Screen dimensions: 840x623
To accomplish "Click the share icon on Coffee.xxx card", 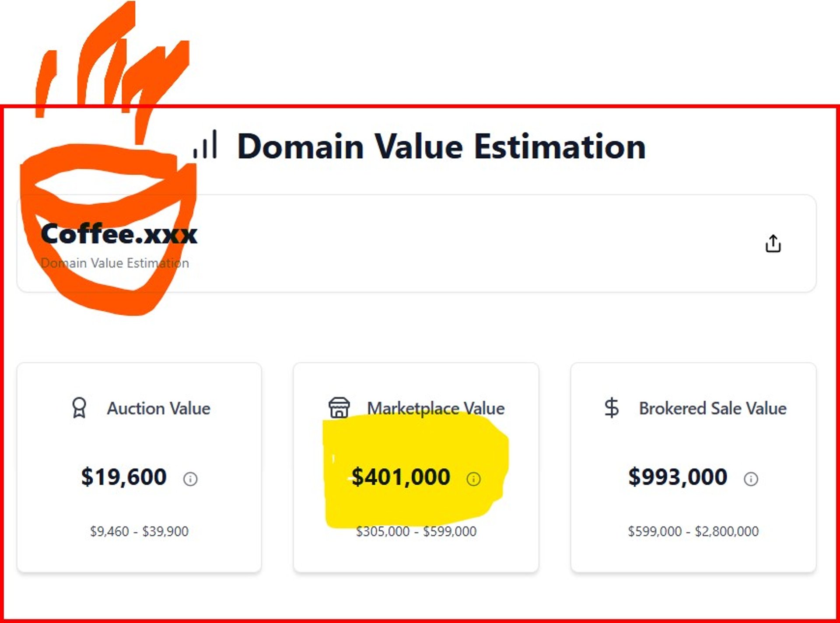I will tap(773, 244).
